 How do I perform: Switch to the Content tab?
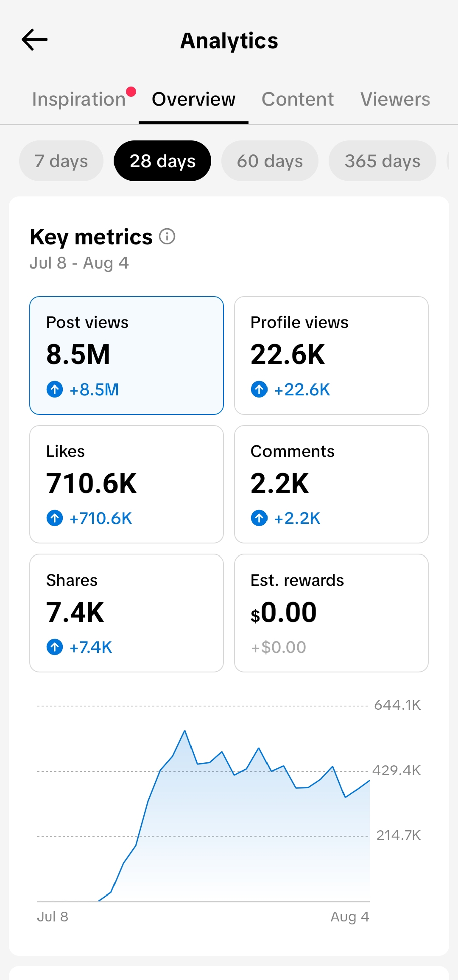(298, 99)
